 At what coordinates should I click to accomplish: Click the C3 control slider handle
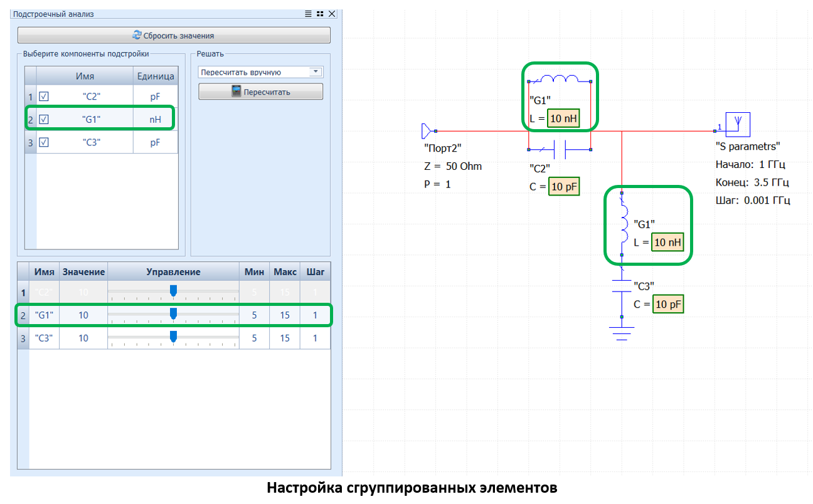pos(174,337)
